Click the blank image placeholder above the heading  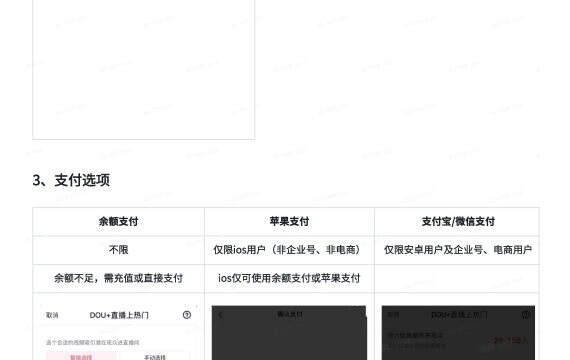click(144, 69)
